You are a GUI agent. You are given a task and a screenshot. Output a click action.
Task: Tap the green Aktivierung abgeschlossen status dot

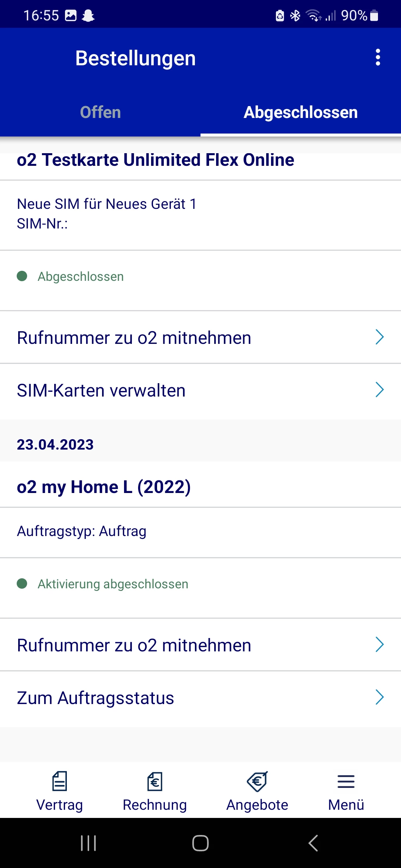click(x=22, y=583)
